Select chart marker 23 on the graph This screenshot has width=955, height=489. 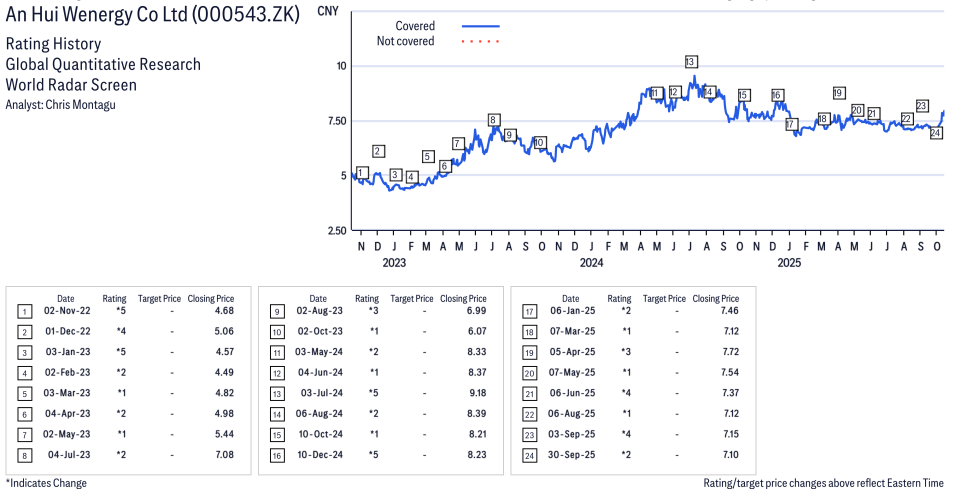(x=922, y=106)
